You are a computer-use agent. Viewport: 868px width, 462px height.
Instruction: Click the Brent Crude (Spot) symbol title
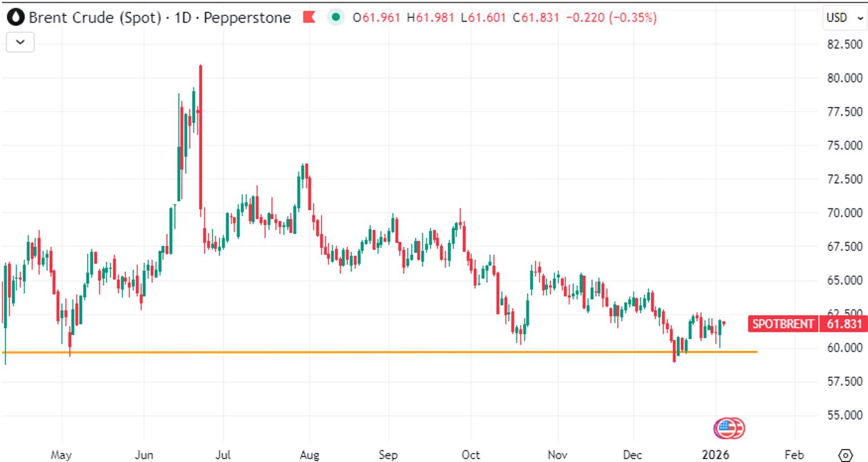[96, 18]
